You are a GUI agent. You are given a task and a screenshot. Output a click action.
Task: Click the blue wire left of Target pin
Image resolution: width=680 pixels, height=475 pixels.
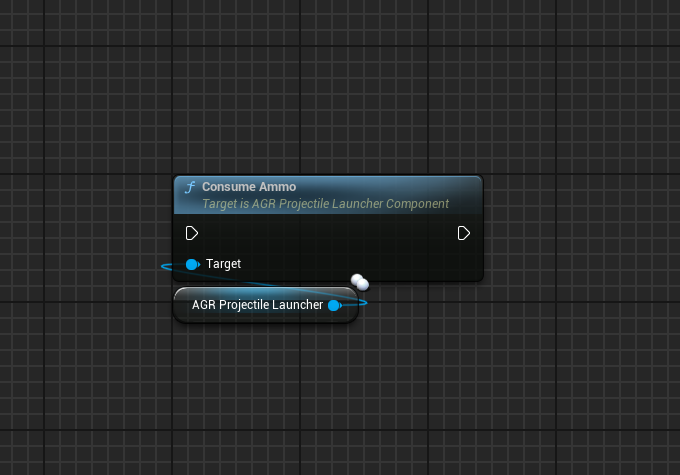pos(170,266)
